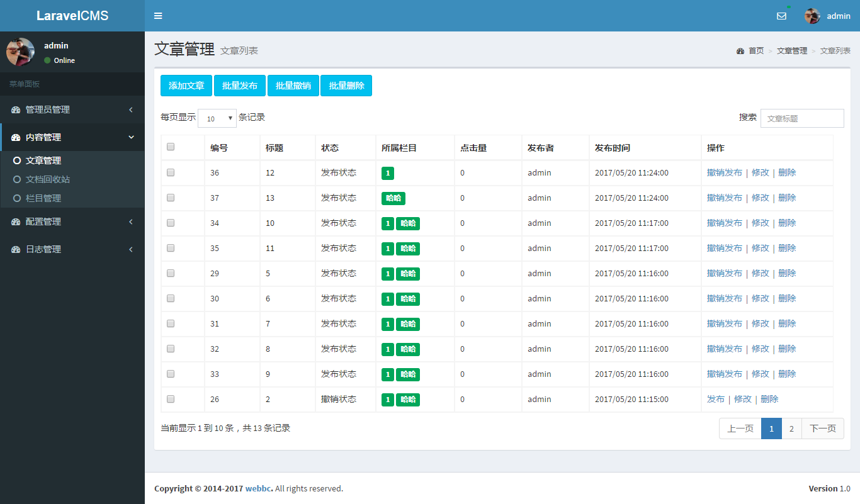
Task: Toggle the sidebar hamburger menu icon
Action: [158, 16]
